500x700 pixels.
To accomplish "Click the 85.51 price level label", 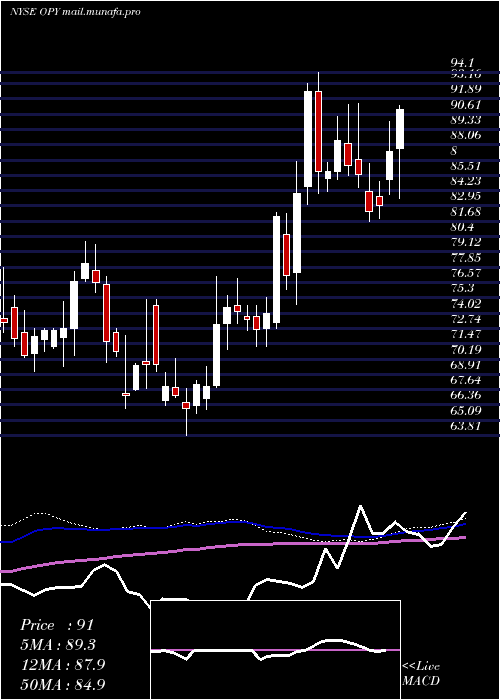I will pos(466,166).
